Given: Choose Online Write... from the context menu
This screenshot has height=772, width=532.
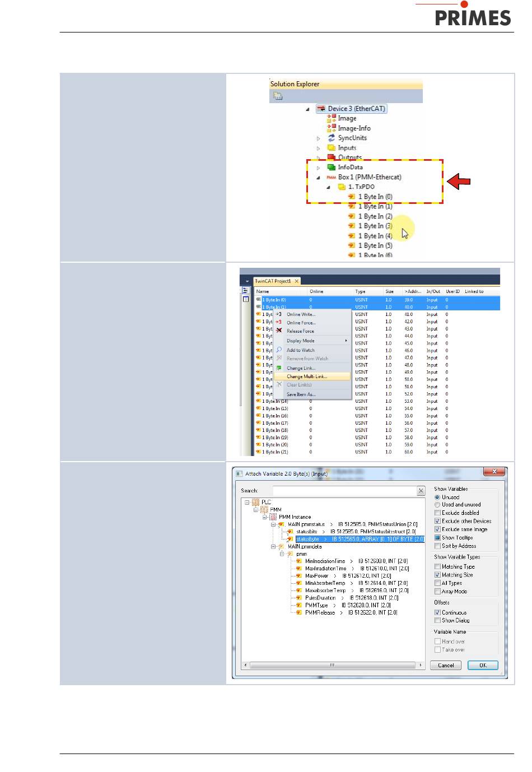Looking at the screenshot, I should point(301,314).
